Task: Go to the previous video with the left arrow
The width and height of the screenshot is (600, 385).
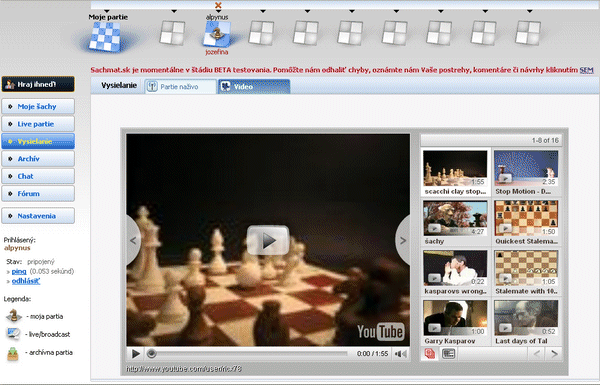Action: 134,240
